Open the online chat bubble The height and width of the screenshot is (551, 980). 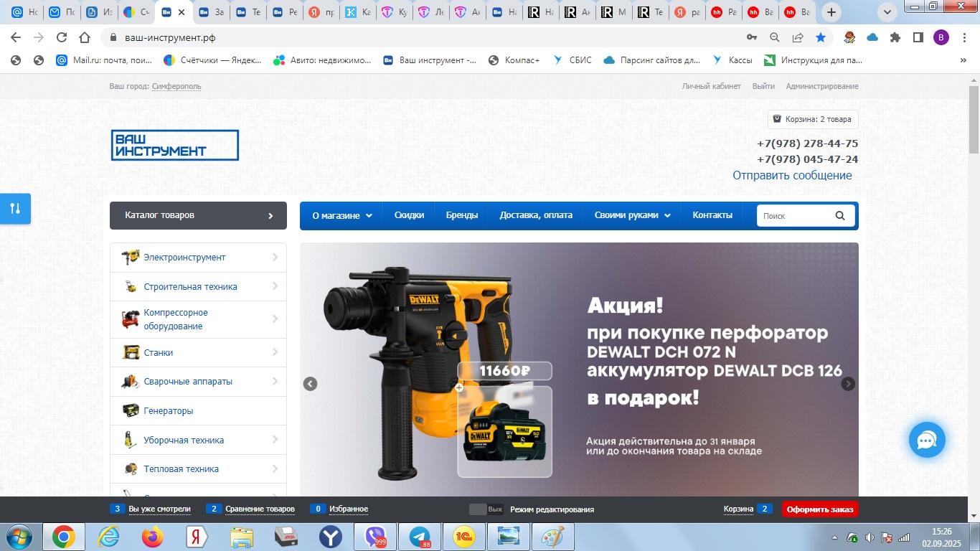[927, 440]
